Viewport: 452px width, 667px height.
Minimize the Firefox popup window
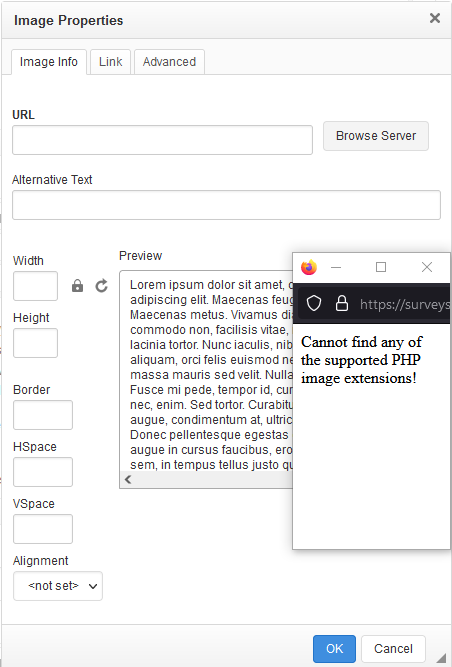(x=336, y=267)
